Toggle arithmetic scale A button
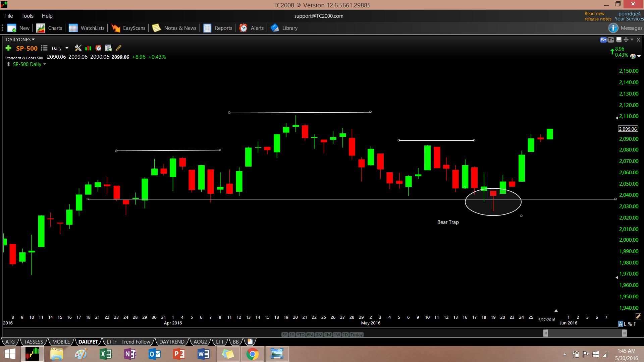This screenshot has width=644, height=362. (x=621, y=324)
